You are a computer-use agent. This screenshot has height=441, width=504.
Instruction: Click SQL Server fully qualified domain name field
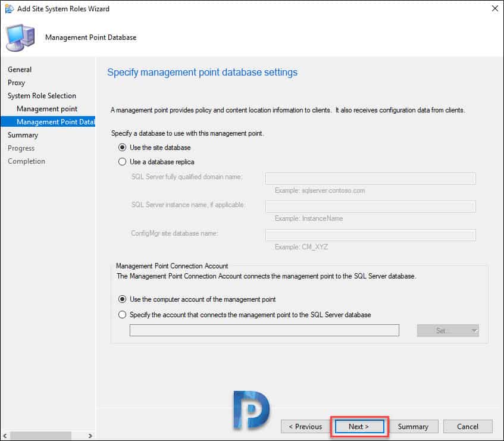[370, 179]
